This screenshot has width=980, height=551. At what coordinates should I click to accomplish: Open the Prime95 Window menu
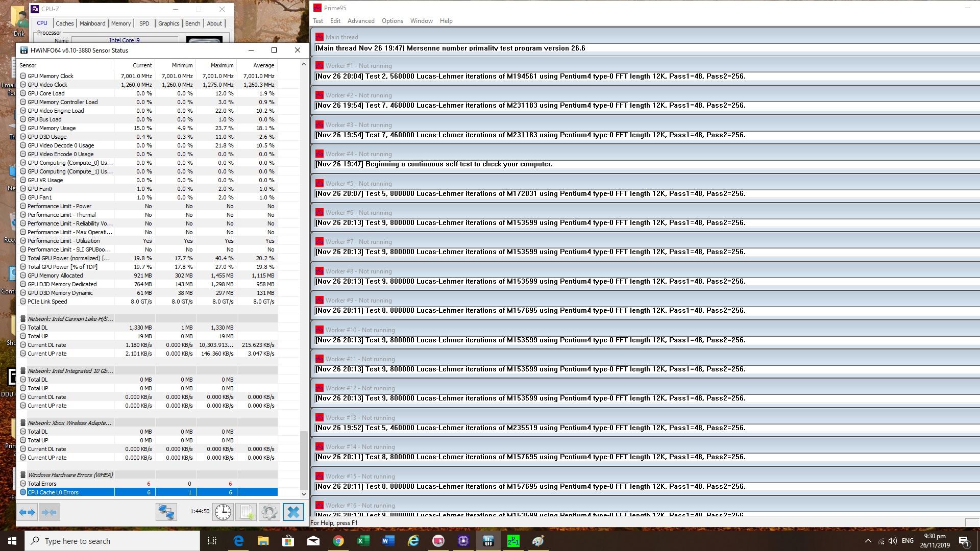pyautogui.click(x=422, y=21)
